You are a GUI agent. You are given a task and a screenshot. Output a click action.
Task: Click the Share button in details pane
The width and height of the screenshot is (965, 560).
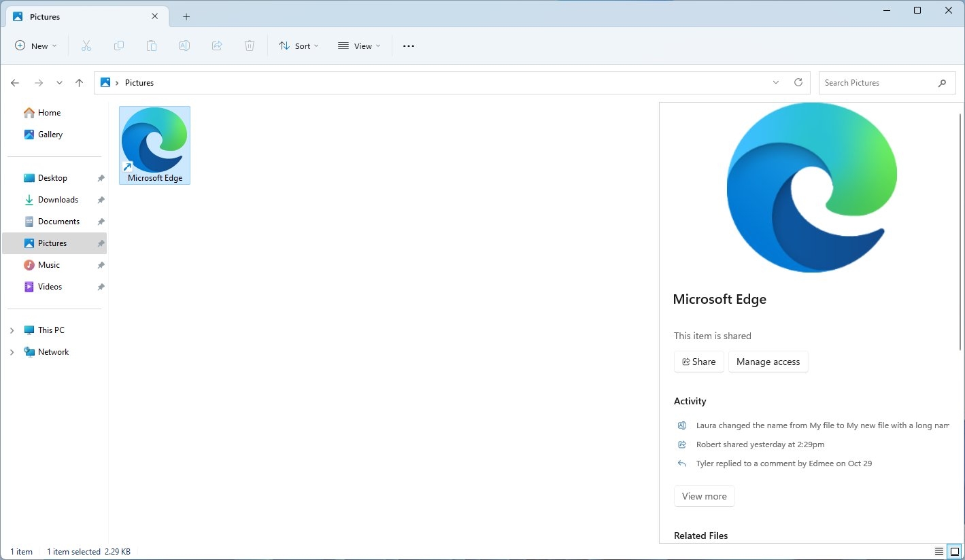[699, 362]
